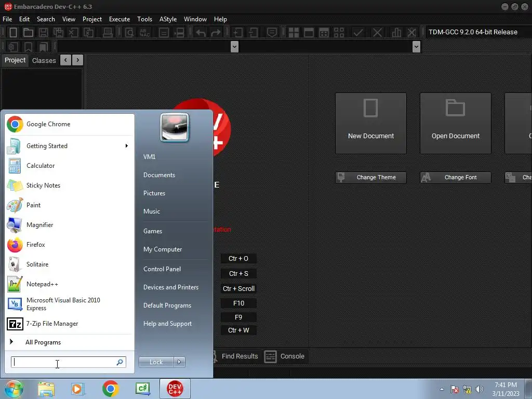Image resolution: width=532 pixels, height=399 pixels.
Task: Click the Dev-C++ taskbar icon
Action: pyautogui.click(x=175, y=389)
